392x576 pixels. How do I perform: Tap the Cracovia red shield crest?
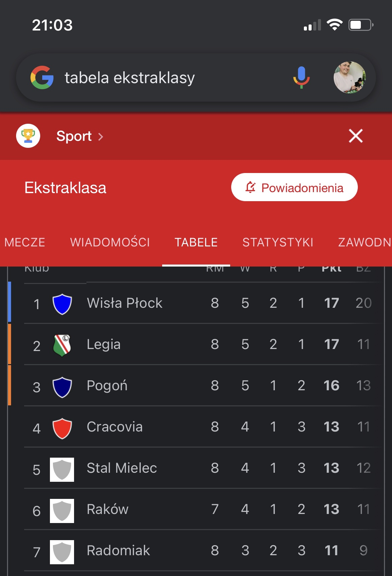(x=62, y=428)
